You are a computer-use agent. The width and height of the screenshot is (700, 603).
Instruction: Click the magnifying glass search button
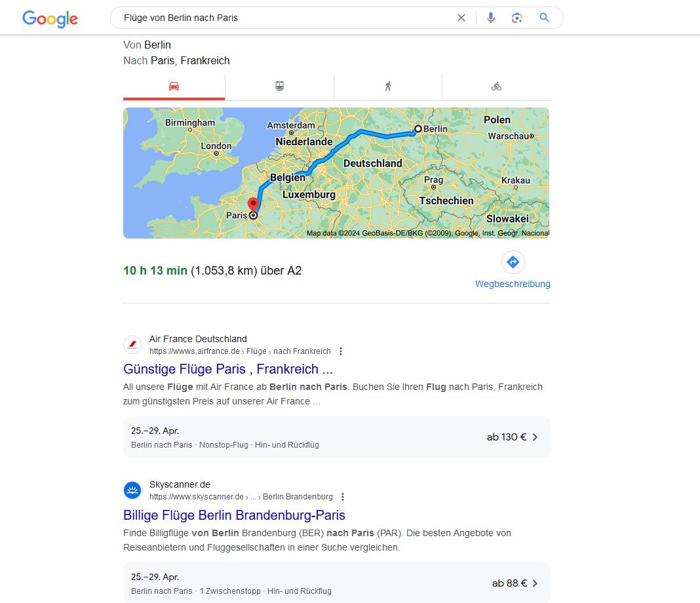click(544, 18)
